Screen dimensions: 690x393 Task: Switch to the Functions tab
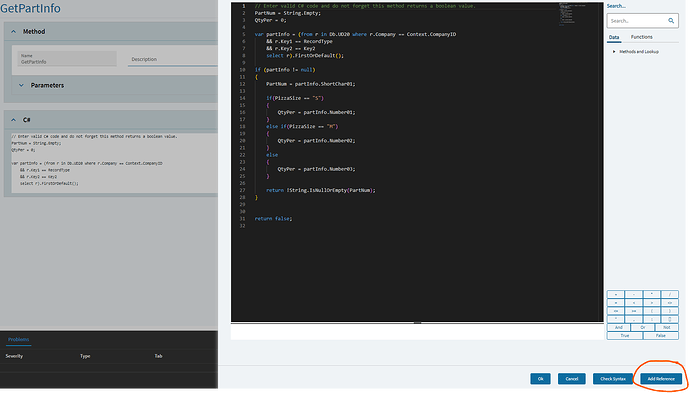tap(642, 37)
